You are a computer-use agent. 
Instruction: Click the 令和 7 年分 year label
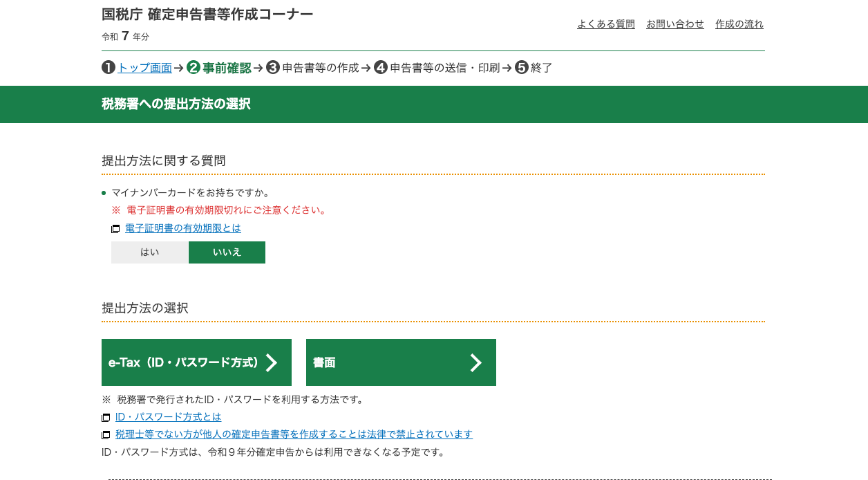click(x=125, y=37)
